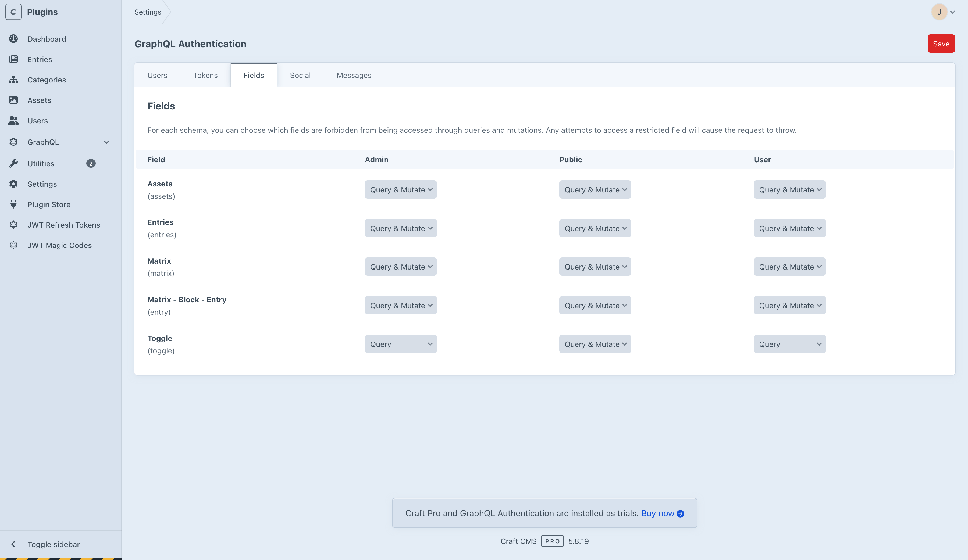Open Public dropdown for Assets field
968x560 pixels.
tap(595, 190)
